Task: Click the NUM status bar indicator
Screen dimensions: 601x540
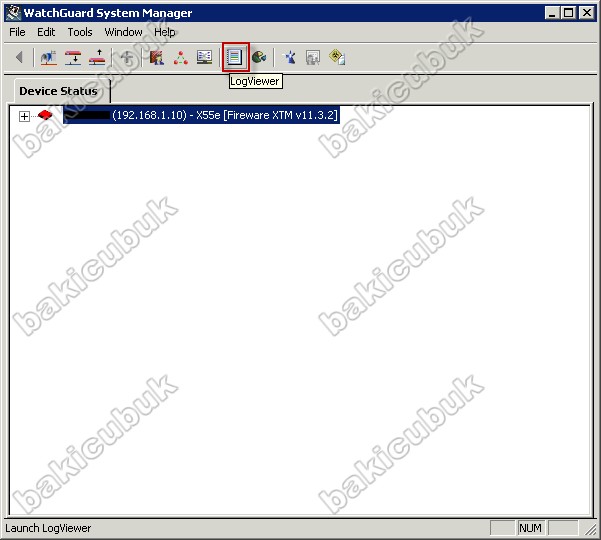Action: pos(530,528)
